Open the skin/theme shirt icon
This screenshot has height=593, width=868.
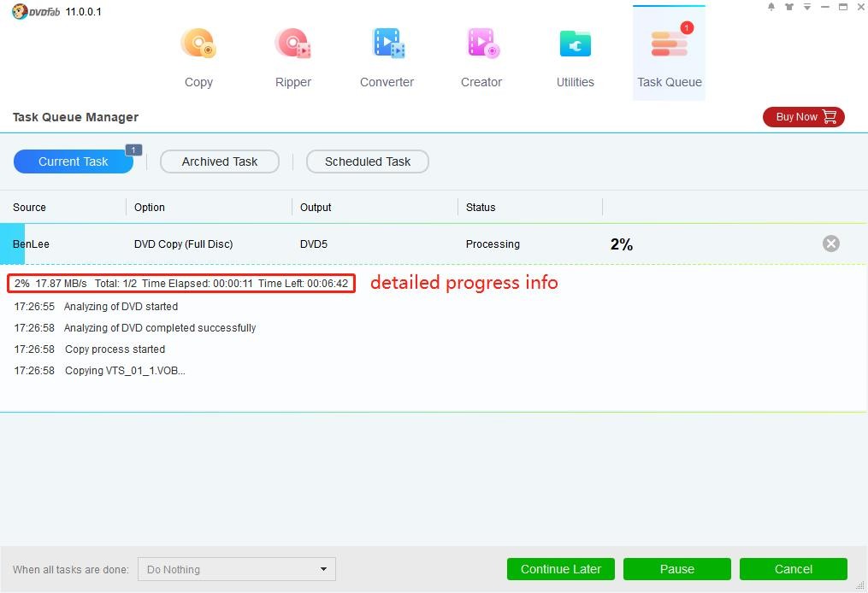[x=788, y=7]
